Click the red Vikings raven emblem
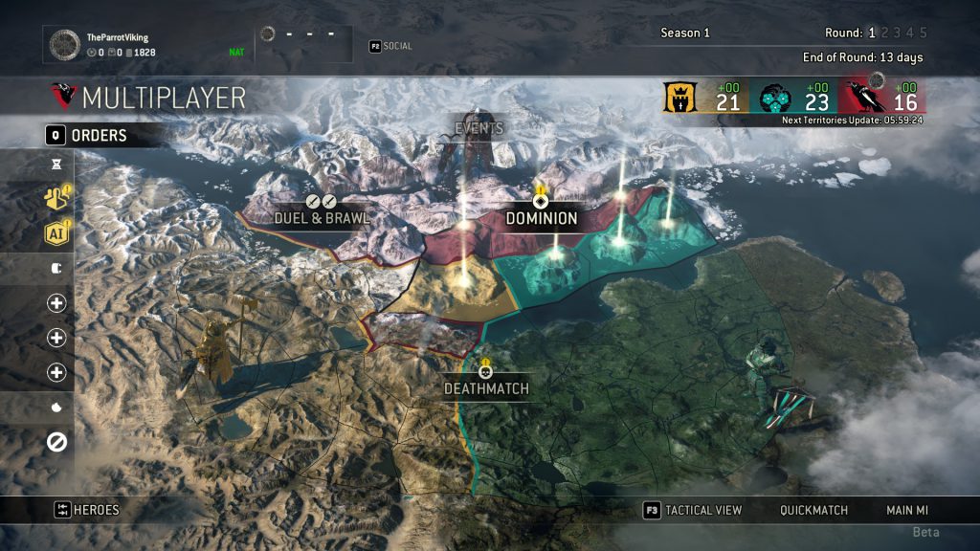The image size is (980, 551). [865, 98]
